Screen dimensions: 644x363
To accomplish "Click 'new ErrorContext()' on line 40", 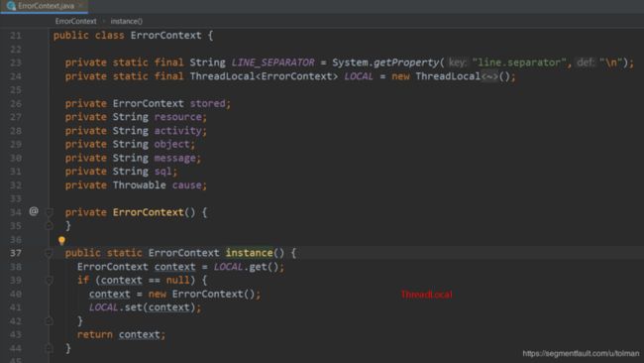I will pyautogui.click(x=202, y=294).
